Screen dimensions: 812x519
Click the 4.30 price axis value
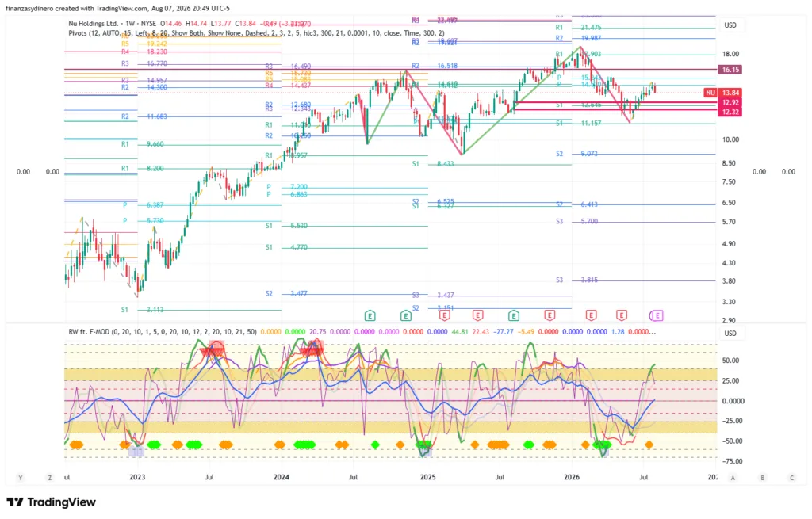(x=730, y=263)
